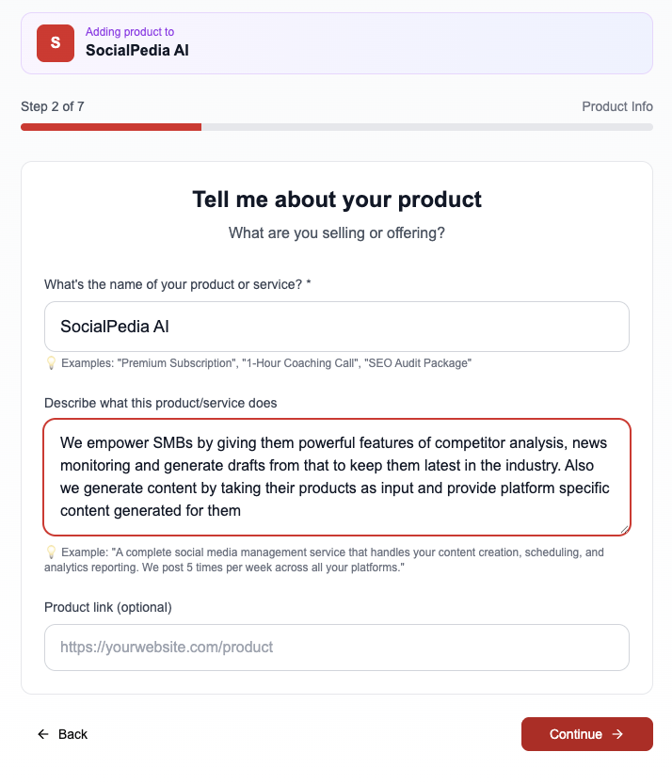Viewport: 672px width, 784px height.
Task: Go back using the Back button
Action: (x=64, y=734)
